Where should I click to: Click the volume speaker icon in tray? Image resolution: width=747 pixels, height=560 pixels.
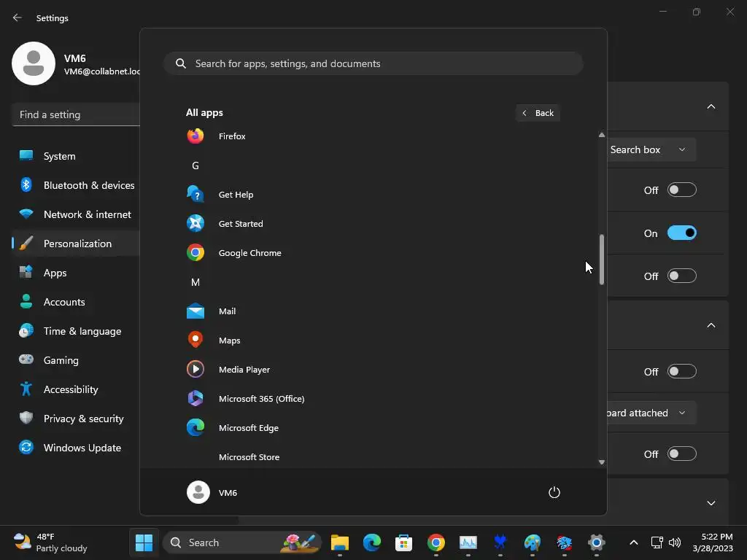coord(675,542)
